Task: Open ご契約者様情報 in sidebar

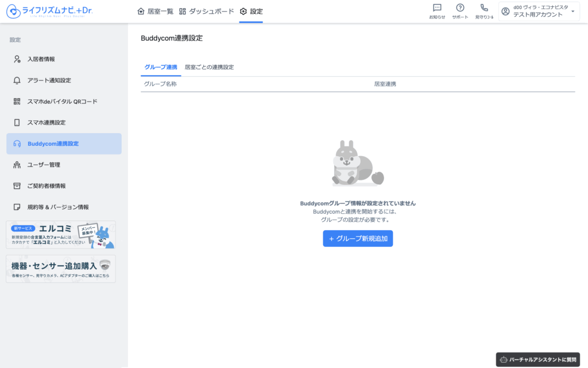Action: [64, 186]
